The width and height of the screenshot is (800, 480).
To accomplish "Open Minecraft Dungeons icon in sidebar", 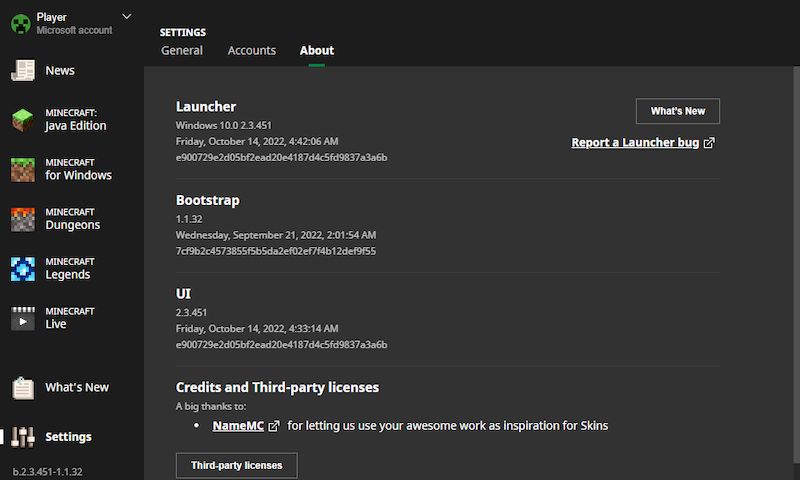I will click(x=23, y=219).
